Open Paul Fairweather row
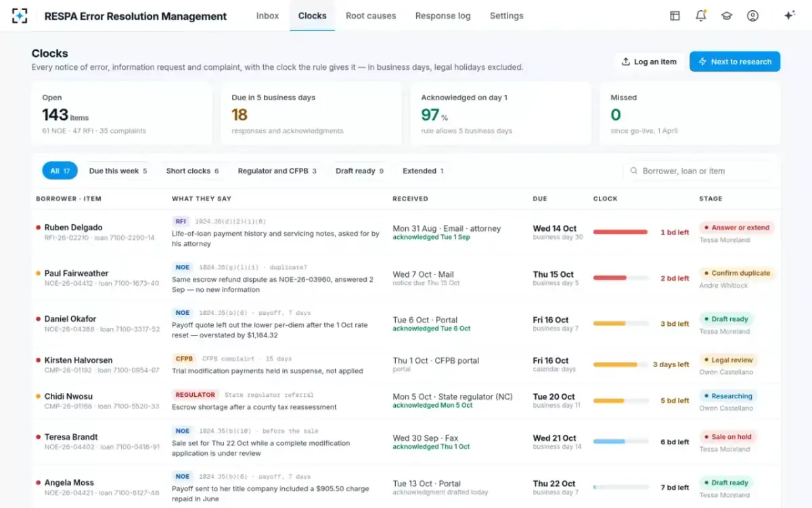 (406, 278)
